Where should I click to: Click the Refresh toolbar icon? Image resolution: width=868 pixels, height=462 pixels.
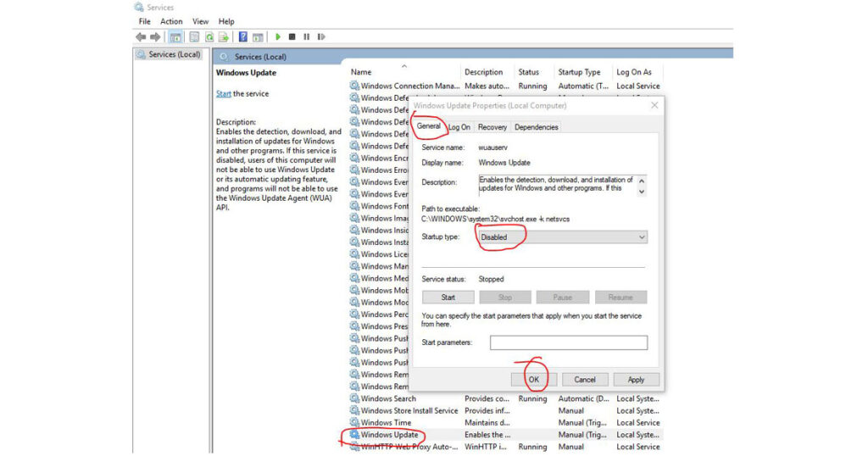209,37
